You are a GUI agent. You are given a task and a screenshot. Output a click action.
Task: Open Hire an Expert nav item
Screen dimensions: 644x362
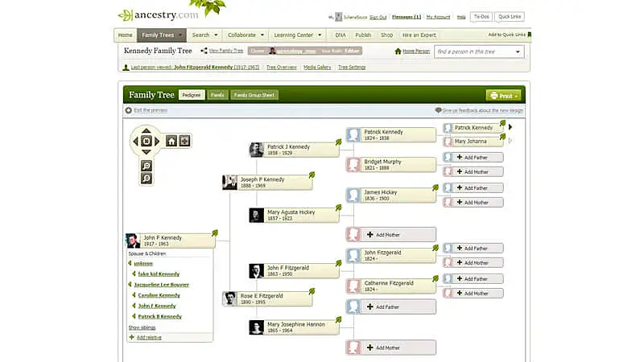coord(419,35)
